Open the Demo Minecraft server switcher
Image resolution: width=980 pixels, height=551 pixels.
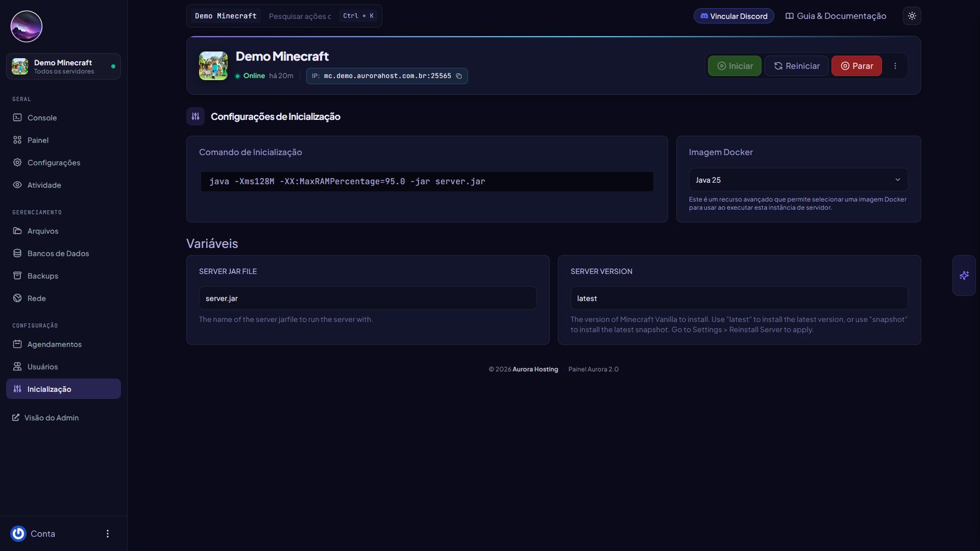(x=63, y=66)
